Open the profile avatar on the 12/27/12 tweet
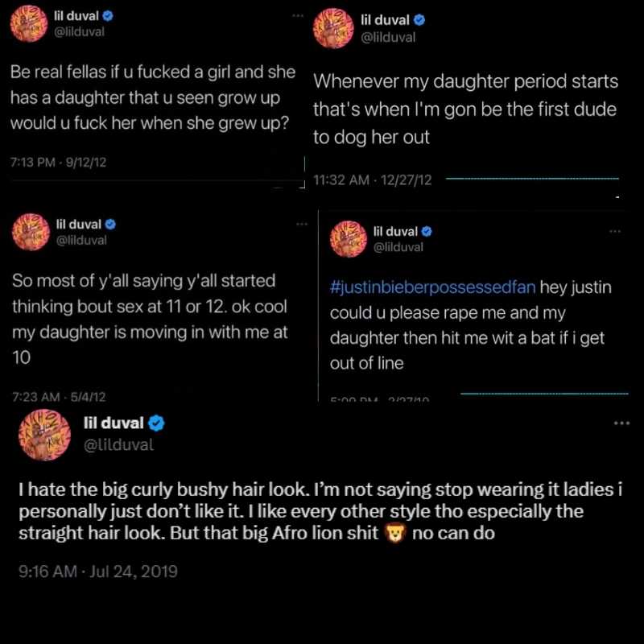The width and height of the screenshot is (644, 644). click(333, 28)
